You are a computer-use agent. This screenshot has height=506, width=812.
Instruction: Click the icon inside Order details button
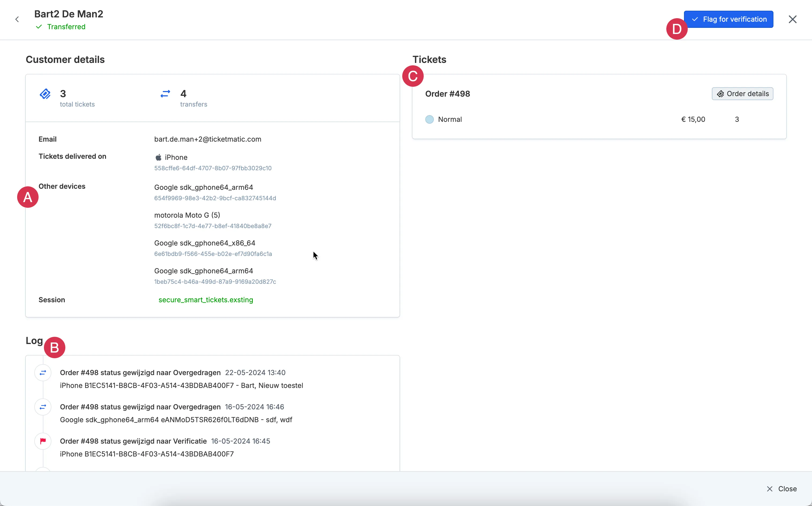[x=720, y=94]
